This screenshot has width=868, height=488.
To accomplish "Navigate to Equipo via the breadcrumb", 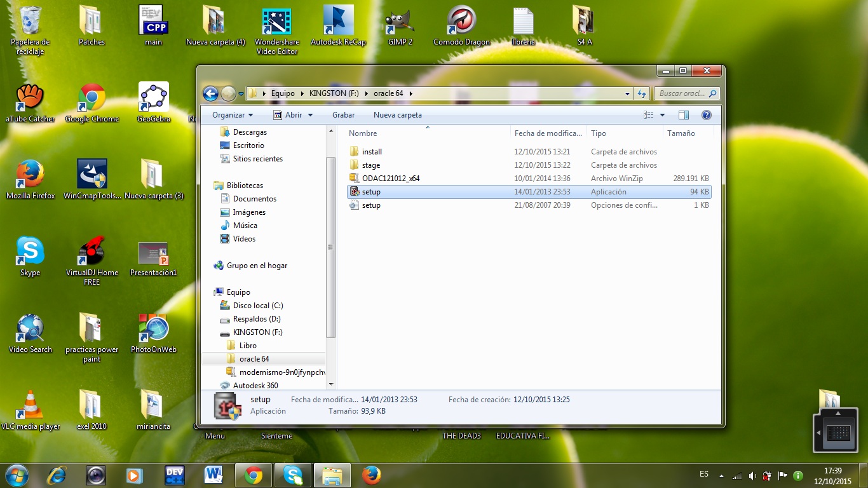I will point(283,93).
